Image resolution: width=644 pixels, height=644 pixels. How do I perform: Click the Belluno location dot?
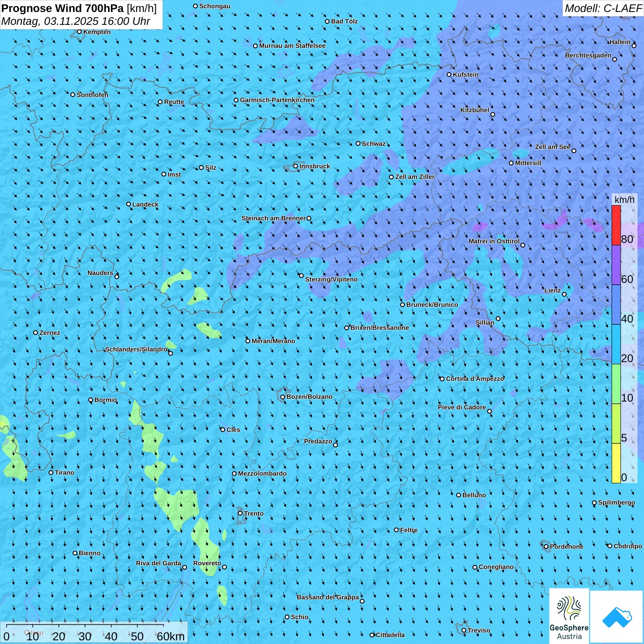[x=459, y=495]
